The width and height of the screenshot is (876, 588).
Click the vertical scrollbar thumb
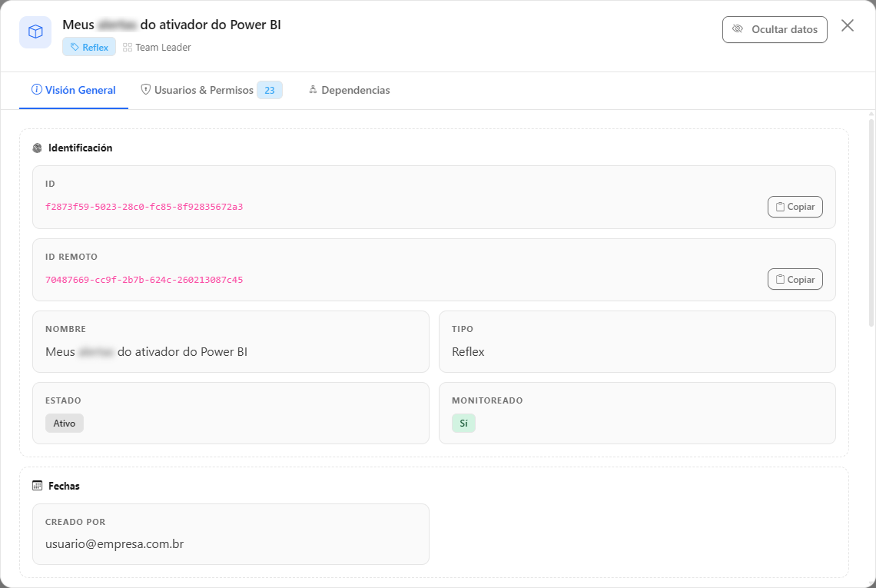[871, 221]
